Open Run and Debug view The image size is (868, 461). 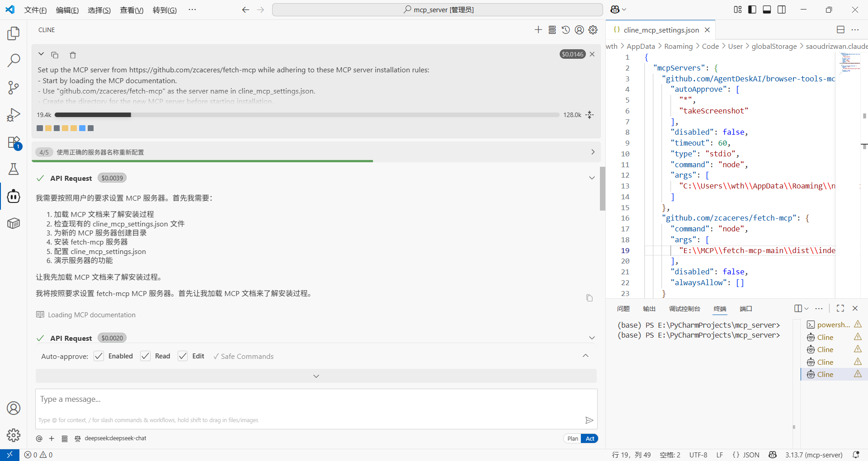(14, 115)
